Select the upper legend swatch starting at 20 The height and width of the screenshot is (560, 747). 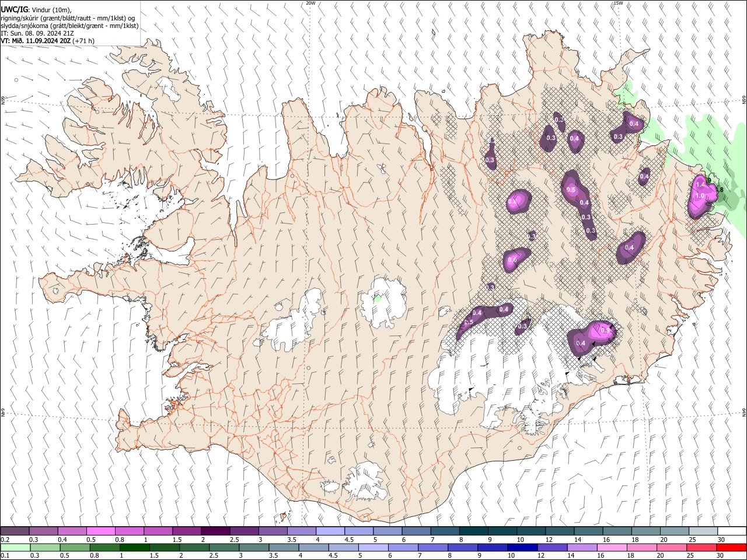[x=675, y=531]
